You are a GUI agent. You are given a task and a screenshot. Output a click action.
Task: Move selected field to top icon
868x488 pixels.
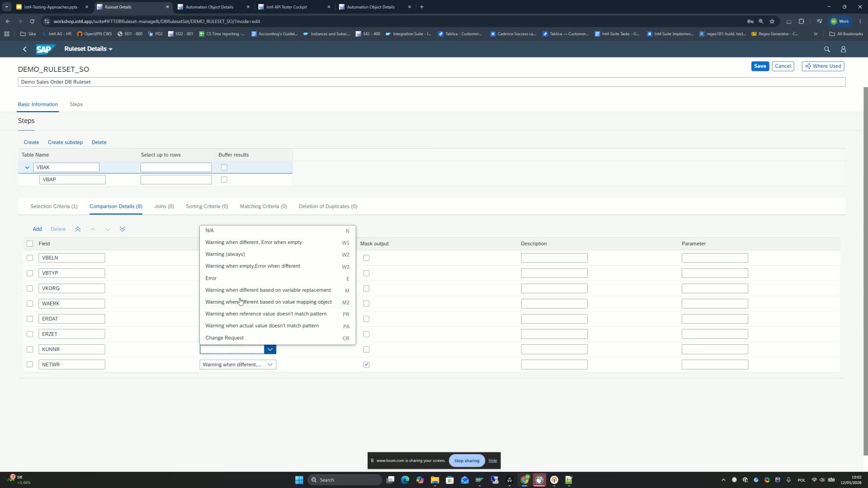[x=78, y=229]
